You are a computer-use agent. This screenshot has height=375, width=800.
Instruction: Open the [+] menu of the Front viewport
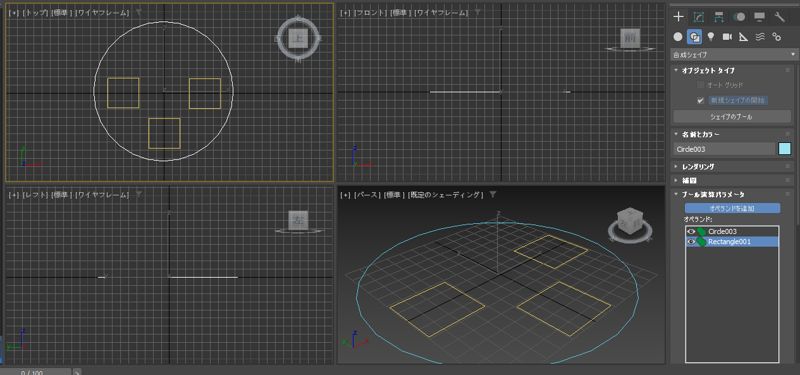[x=345, y=12]
